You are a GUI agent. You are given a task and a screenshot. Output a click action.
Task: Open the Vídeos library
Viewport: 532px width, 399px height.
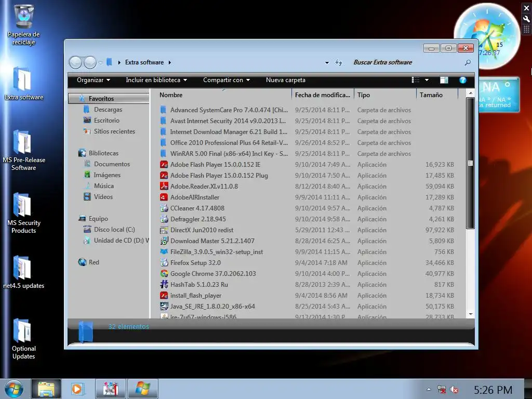pyautogui.click(x=103, y=196)
